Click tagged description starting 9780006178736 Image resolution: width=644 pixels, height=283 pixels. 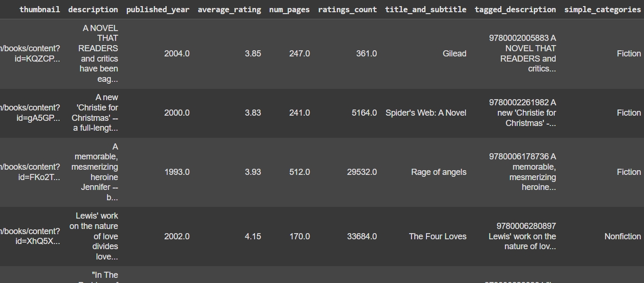pos(522,172)
